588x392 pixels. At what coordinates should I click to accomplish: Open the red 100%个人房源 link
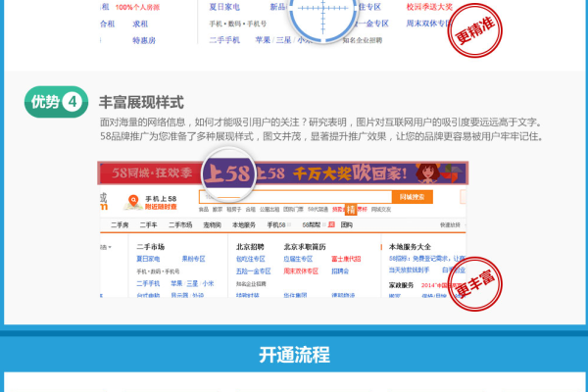137,8
